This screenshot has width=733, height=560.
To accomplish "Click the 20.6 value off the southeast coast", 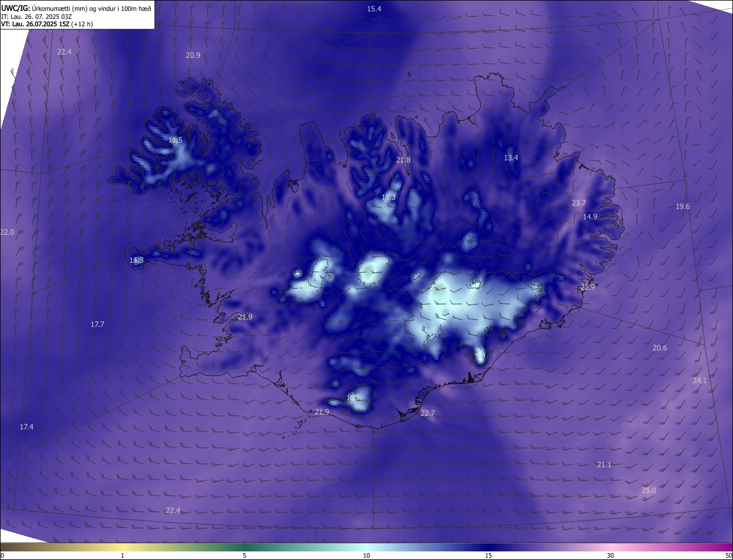I will pyautogui.click(x=660, y=348).
